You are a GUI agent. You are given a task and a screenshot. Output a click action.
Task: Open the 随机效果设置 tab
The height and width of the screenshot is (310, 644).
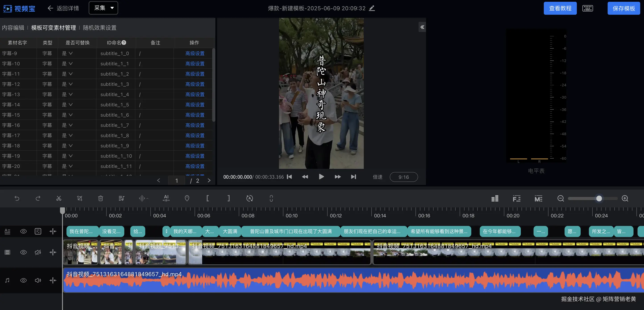point(100,28)
